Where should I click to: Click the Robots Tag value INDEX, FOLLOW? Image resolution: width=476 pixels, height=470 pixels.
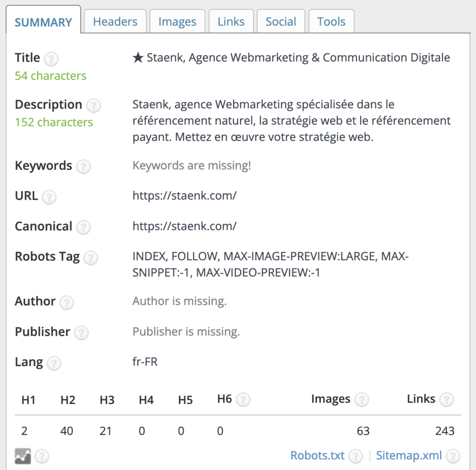(x=271, y=264)
